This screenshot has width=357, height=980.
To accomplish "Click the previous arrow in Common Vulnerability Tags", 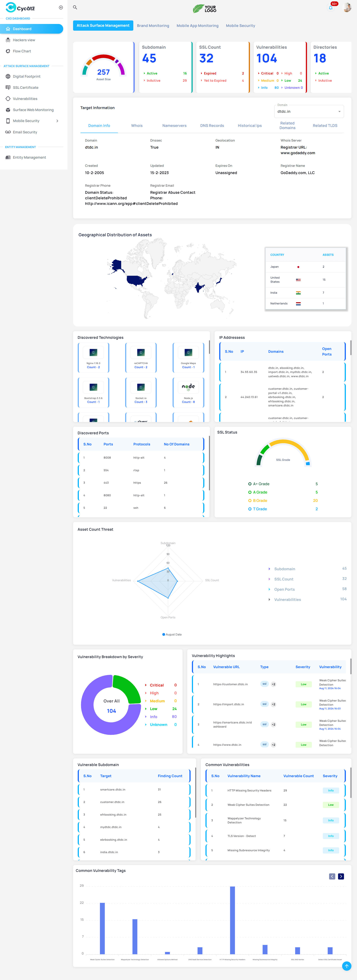I will (x=332, y=877).
